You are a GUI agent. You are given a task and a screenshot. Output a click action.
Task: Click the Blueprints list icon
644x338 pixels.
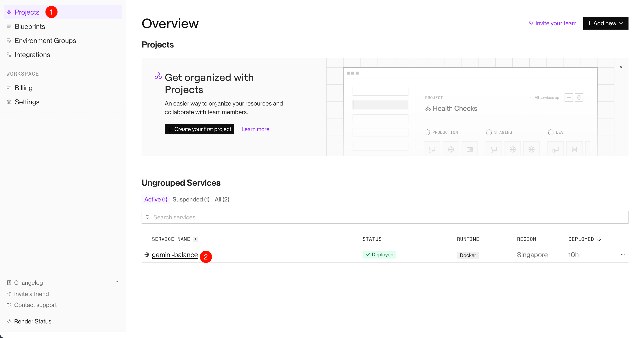(9, 26)
